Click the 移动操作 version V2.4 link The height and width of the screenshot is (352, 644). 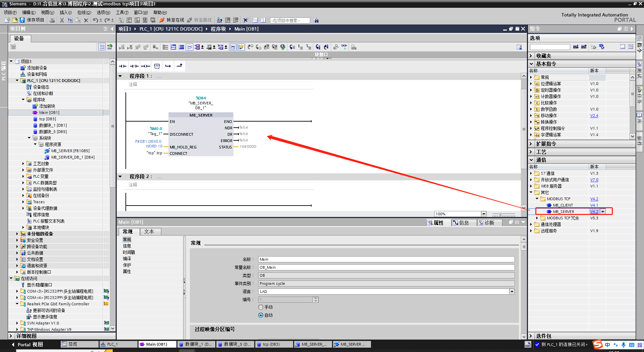(x=594, y=116)
